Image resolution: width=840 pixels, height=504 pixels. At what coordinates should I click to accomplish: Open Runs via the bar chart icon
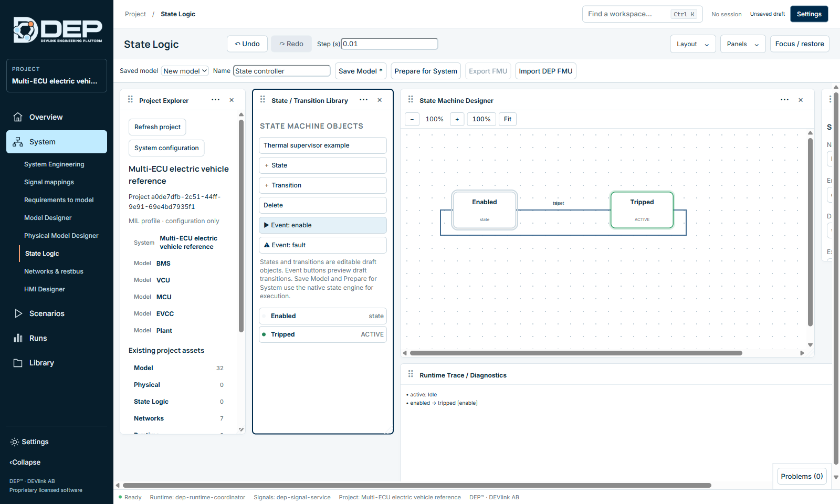tap(18, 338)
